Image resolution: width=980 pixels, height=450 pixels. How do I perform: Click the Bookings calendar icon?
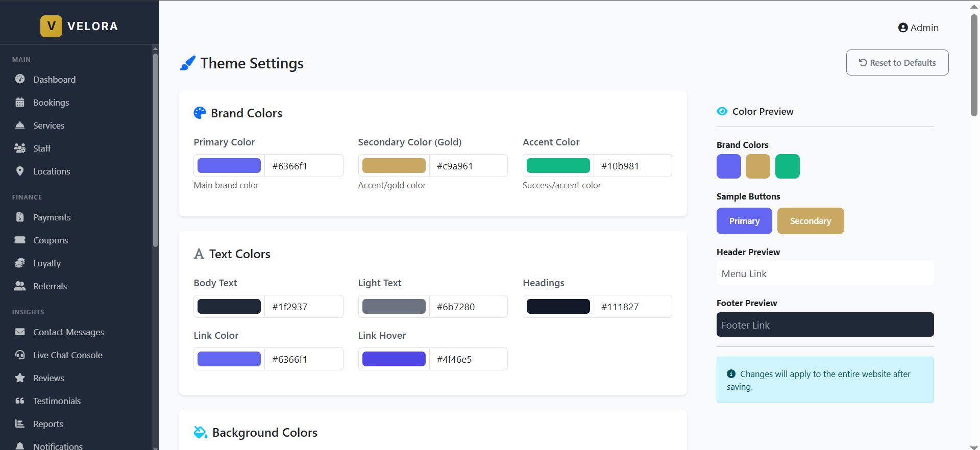pyautogui.click(x=20, y=103)
